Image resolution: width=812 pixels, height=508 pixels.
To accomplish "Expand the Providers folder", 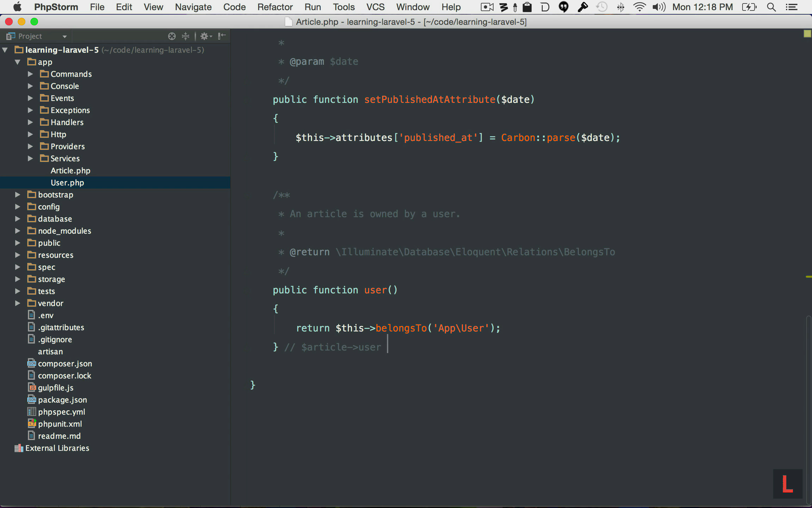I will pyautogui.click(x=30, y=146).
